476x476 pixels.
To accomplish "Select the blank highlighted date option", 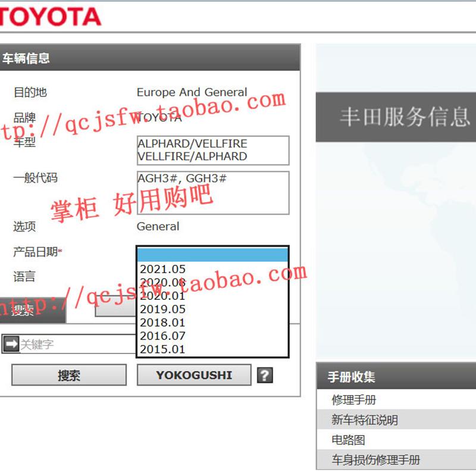I will pos(212,255).
